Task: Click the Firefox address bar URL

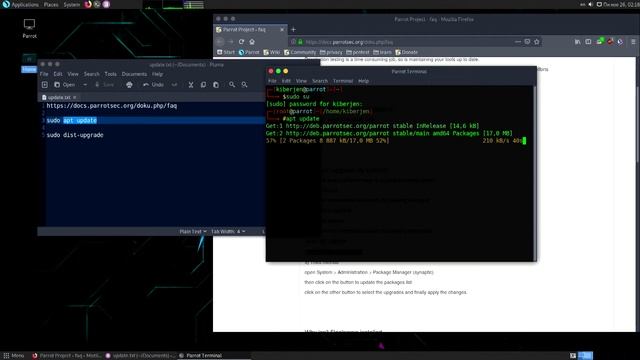Action: tap(349, 42)
